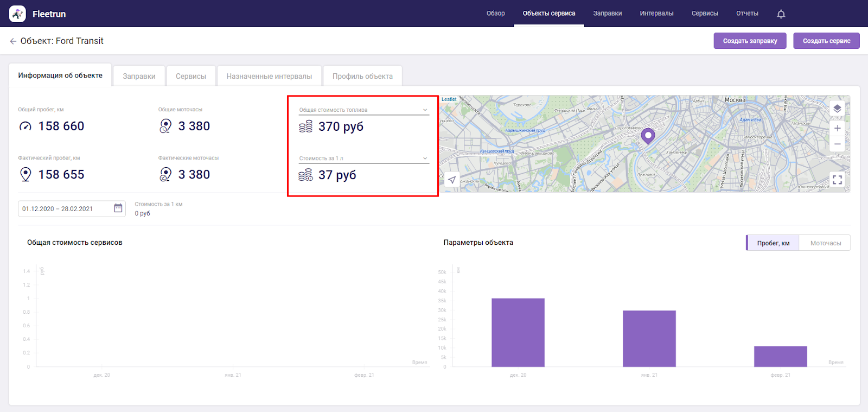Open the map layers control
Image resolution: width=868 pixels, height=412 pixels.
click(x=837, y=109)
